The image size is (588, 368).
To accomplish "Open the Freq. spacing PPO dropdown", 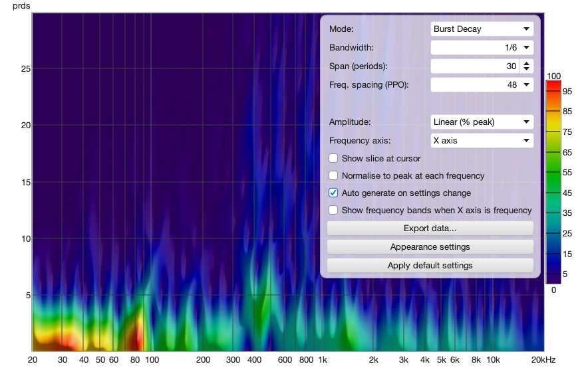I will pyautogui.click(x=482, y=84).
